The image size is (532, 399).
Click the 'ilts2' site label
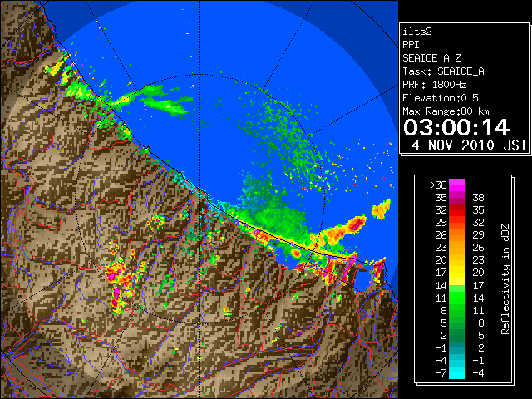point(417,32)
